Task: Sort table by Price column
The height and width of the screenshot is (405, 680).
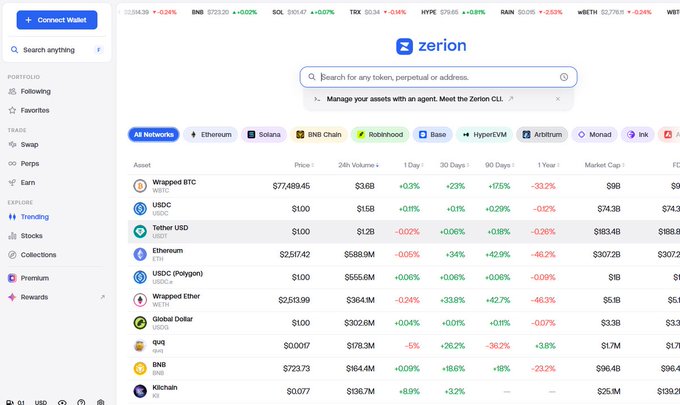Action: click(304, 165)
